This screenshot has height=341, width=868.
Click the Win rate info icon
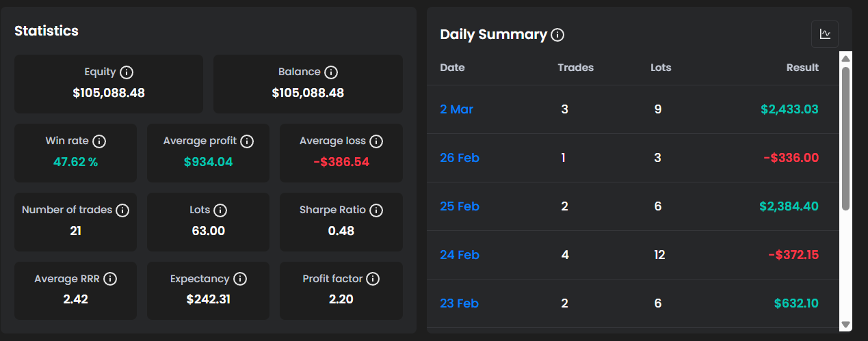[x=99, y=141]
